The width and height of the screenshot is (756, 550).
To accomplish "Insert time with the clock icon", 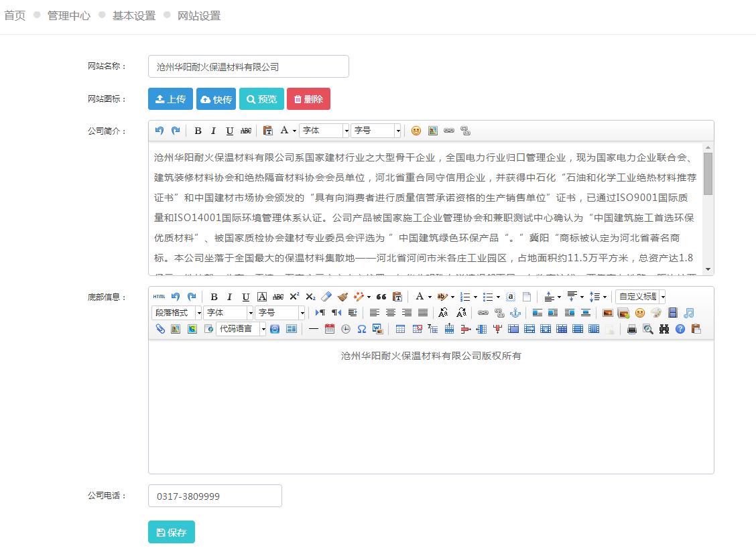I will pyautogui.click(x=346, y=329).
